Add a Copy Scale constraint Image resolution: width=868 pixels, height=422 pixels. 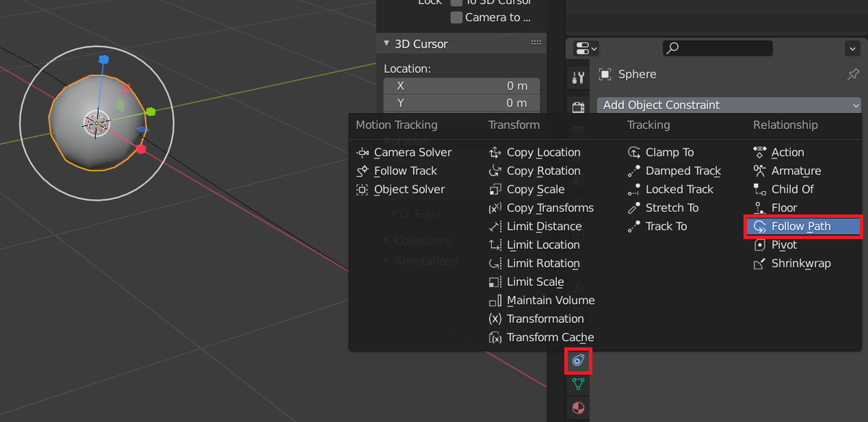(527, 189)
